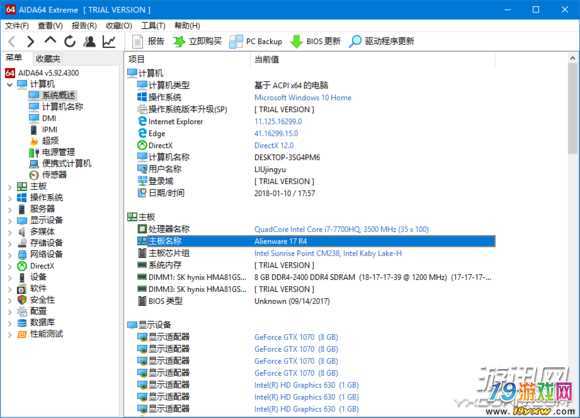Select IPMI in the tree

(x=49, y=129)
